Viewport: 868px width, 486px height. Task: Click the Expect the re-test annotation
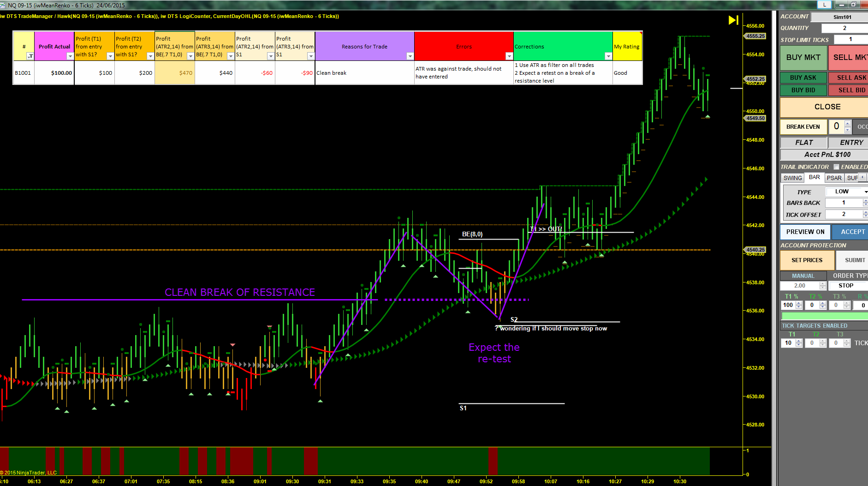pos(494,353)
